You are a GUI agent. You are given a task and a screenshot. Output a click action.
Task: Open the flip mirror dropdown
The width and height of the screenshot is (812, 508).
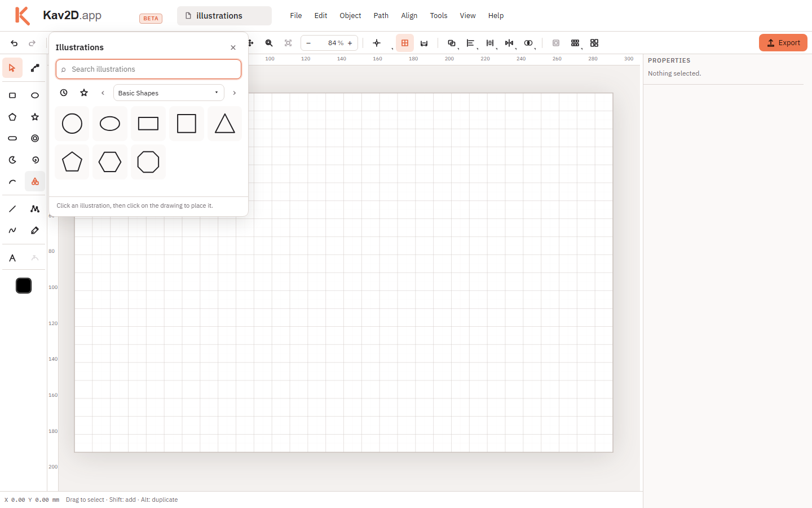pyautogui.click(x=509, y=43)
